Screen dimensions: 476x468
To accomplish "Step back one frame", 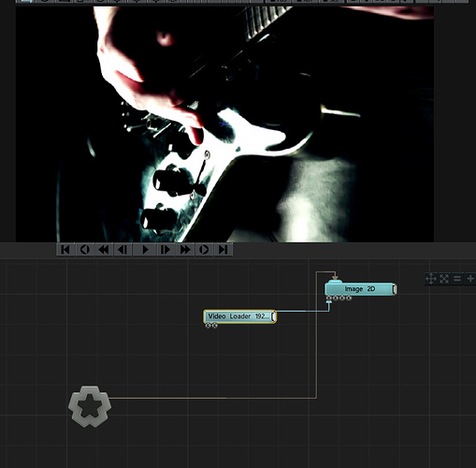I will (123, 250).
